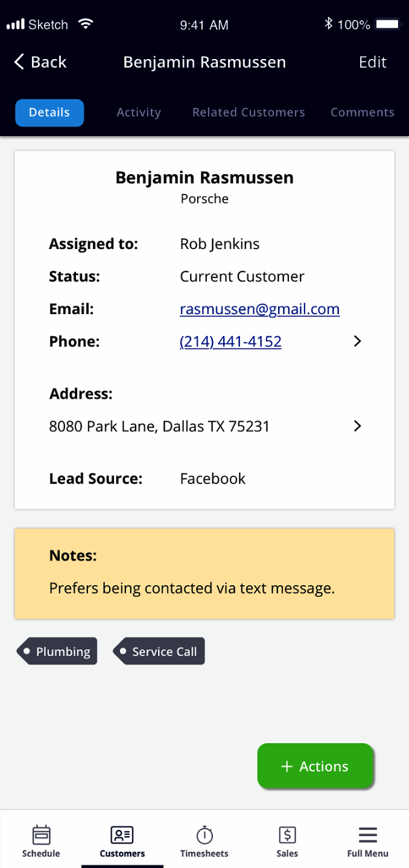The image size is (409, 868).
Task: Open the Customers contact card icon
Action: [x=122, y=835]
